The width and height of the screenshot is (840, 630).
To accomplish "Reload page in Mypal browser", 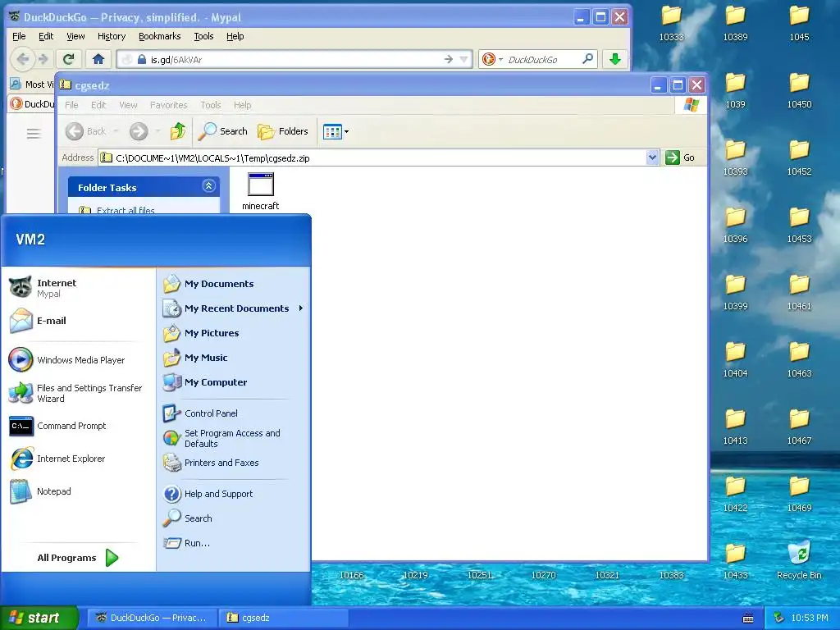I will [x=69, y=59].
